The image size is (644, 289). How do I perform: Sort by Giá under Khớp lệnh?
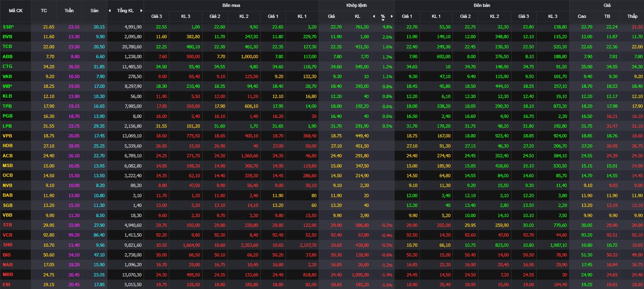(332, 16)
